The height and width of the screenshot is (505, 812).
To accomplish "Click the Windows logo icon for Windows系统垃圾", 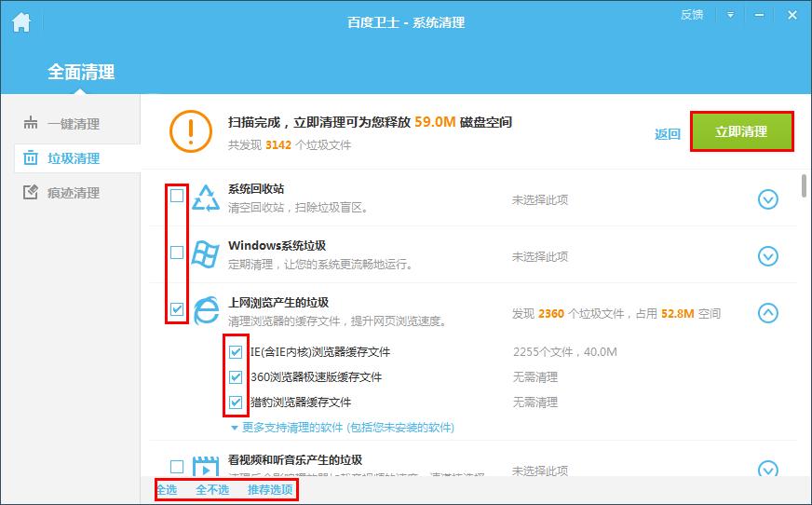I will pos(206,254).
